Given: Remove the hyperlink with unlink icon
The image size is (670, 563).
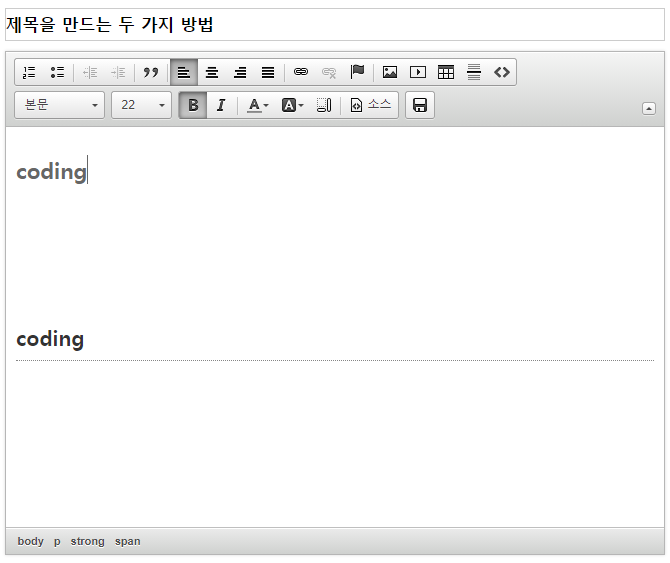Looking at the screenshot, I should pyautogui.click(x=329, y=72).
